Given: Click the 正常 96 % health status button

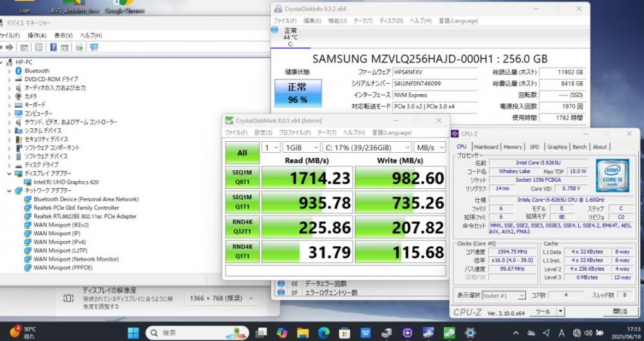Looking at the screenshot, I should tap(298, 93).
